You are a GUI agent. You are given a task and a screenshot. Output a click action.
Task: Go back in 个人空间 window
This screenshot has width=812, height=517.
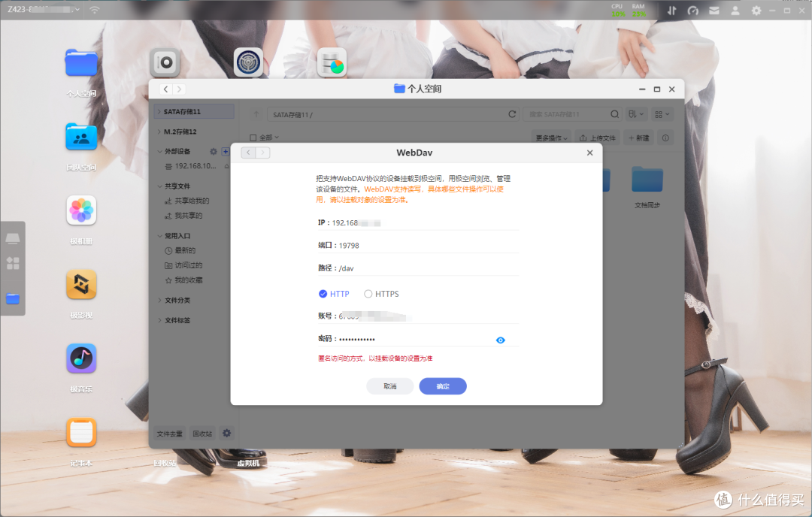pyautogui.click(x=165, y=89)
